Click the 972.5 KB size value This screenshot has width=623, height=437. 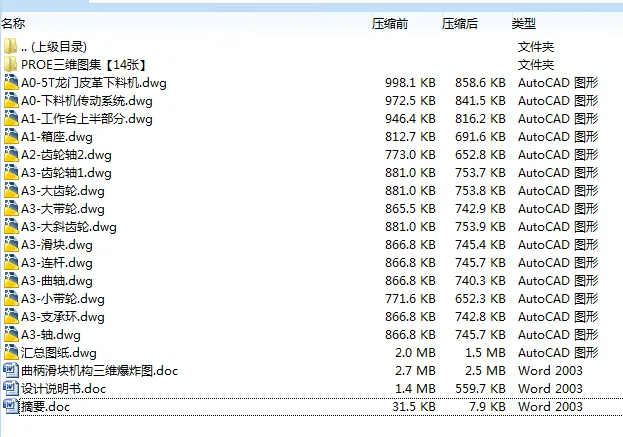(x=410, y=101)
